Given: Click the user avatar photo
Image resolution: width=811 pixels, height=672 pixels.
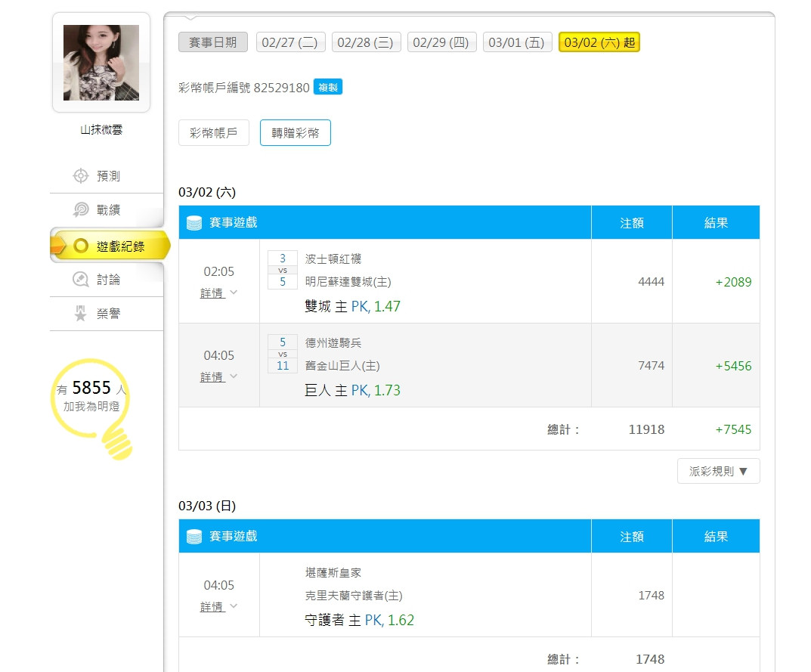Looking at the screenshot, I should point(101,63).
